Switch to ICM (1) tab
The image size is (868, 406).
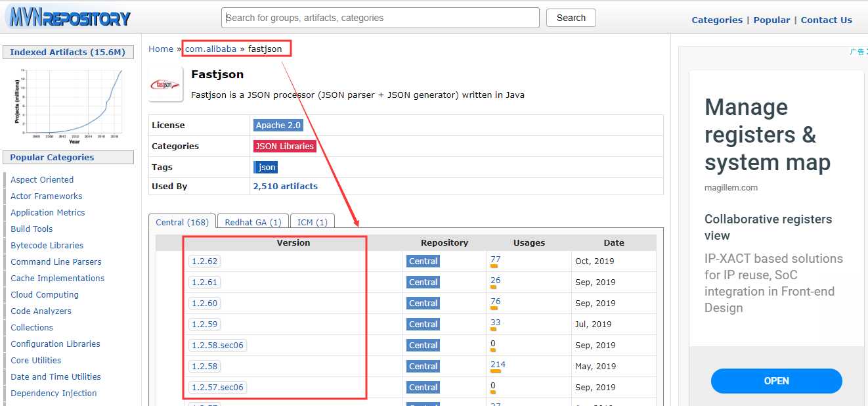tap(313, 222)
